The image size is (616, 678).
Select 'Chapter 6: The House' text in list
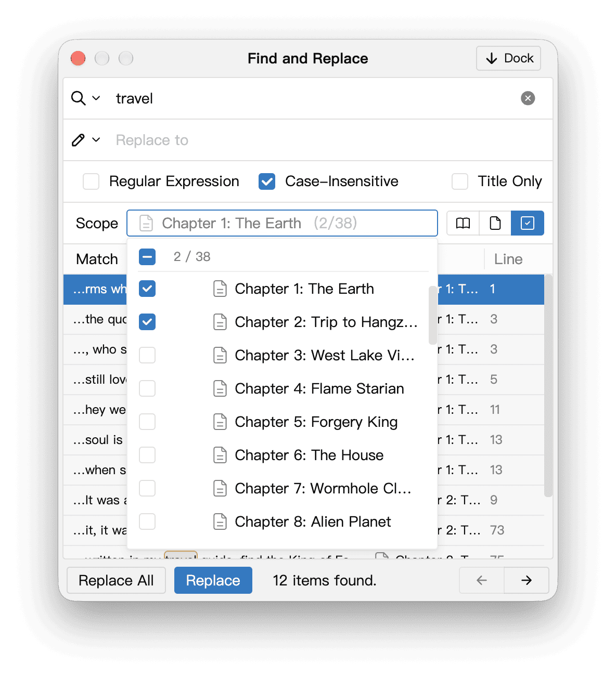point(309,455)
